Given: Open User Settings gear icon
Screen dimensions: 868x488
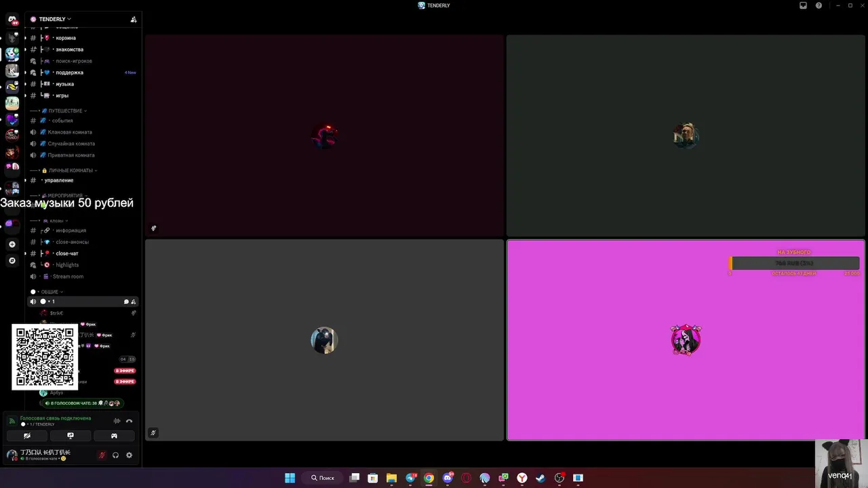Looking at the screenshot, I should pyautogui.click(x=129, y=455).
